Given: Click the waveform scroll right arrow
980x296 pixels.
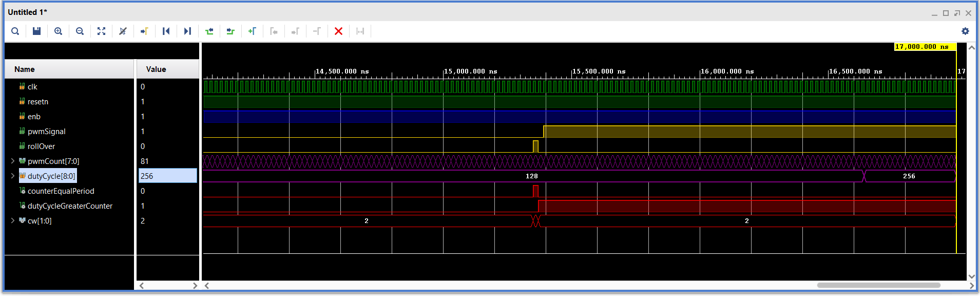Looking at the screenshot, I should click(971, 286).
